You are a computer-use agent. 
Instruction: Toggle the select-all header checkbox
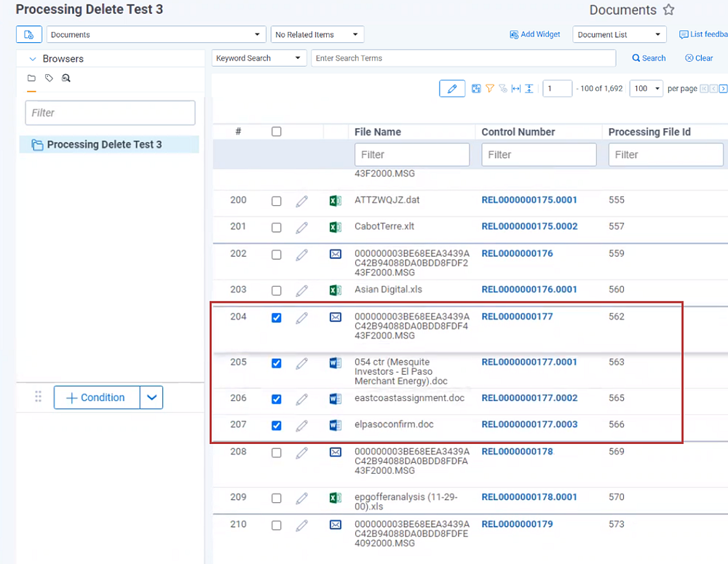276,132
